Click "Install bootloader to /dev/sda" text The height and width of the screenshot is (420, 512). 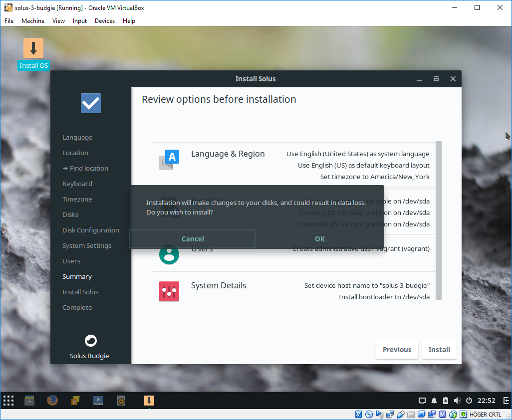click(x=384, y=297)
